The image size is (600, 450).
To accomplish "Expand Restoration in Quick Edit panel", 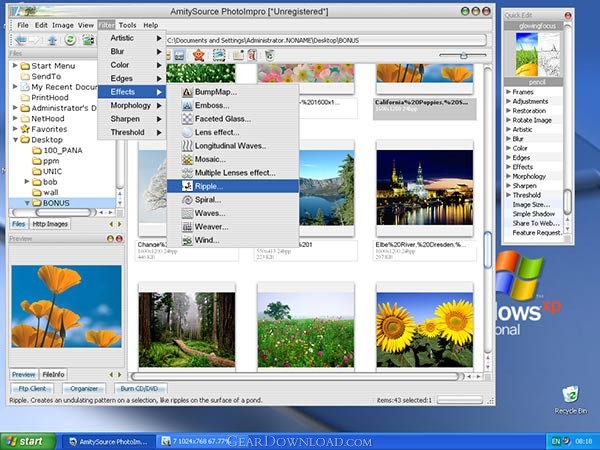I will click(509, 111).
